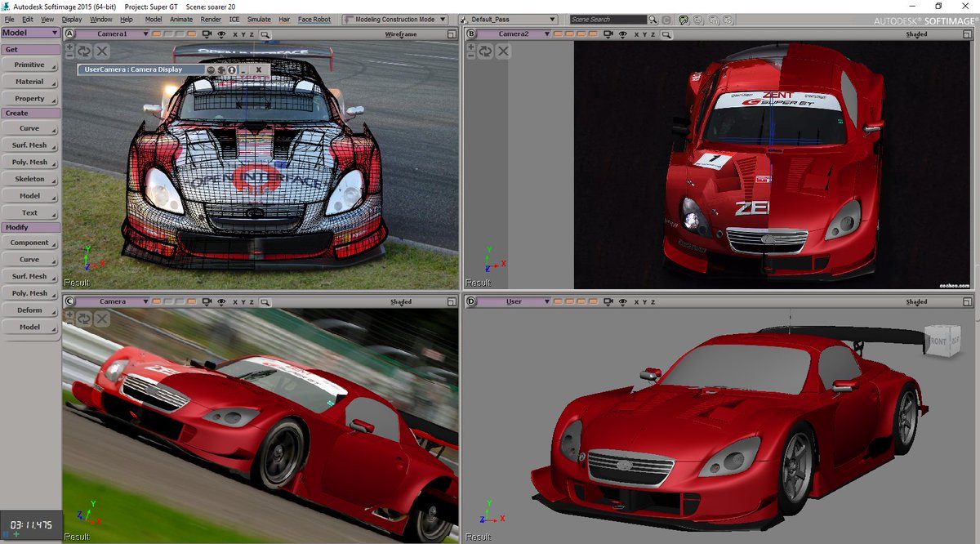Screen dimensions: 980x544
Task: Open the Model module dropdown
Action: (x=30, y=33)
